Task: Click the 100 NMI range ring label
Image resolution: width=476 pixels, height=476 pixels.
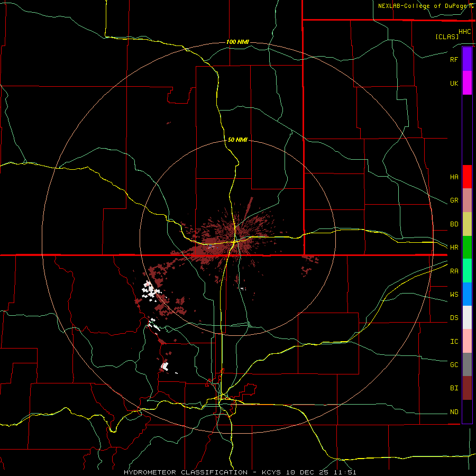Action: (x=237, y=42)
